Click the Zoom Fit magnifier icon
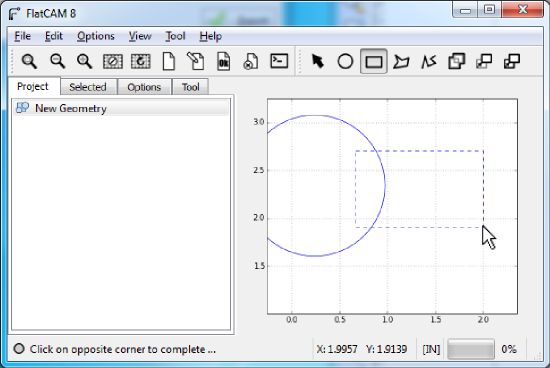Viewport: 550px width, 368px height. coord(29,61)
